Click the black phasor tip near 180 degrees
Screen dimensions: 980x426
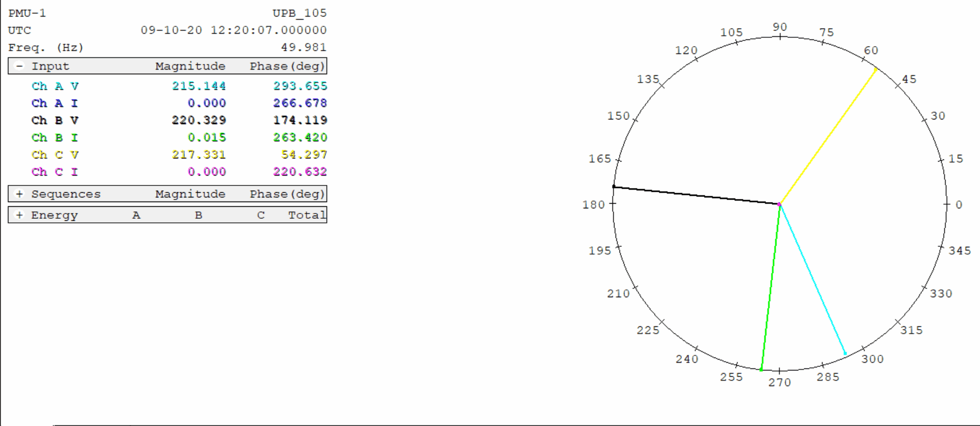pyautogui.click(x=614, y=187)
